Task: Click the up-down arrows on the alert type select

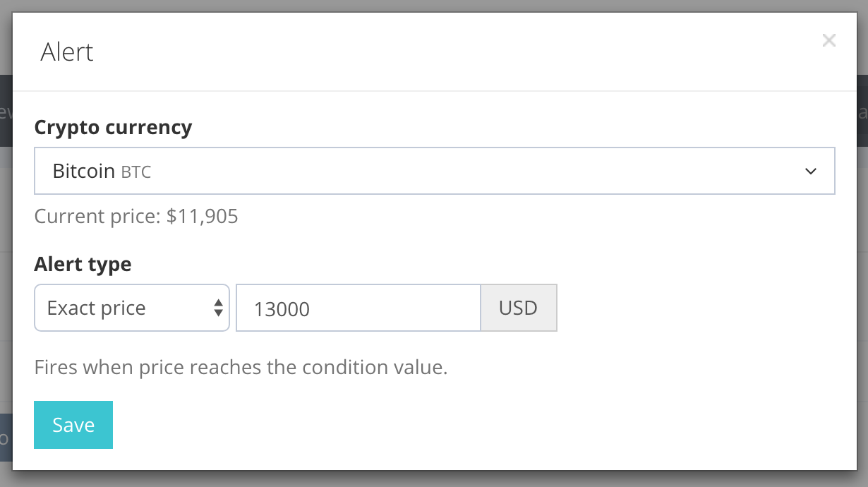Action: 218,308
